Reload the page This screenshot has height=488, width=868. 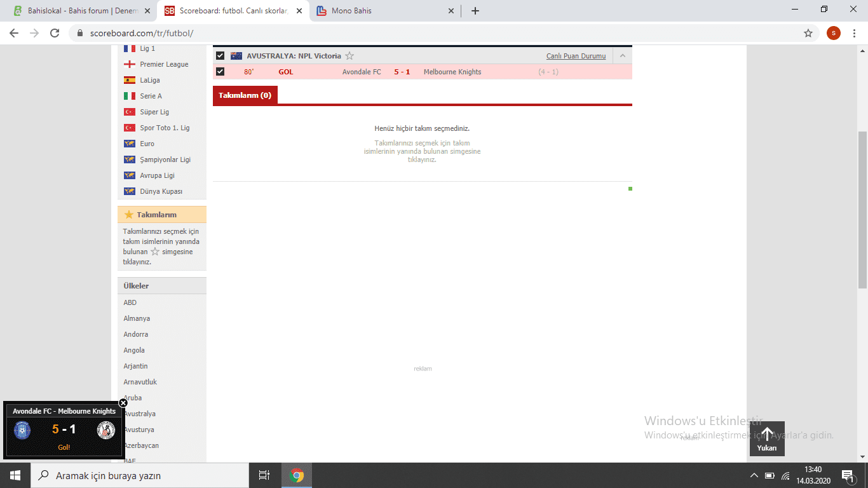55,33
